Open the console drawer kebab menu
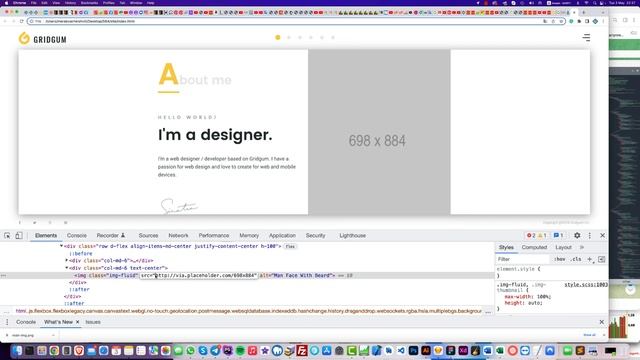The height and width of the screenshot is (360, 640). tap(7, 322)
